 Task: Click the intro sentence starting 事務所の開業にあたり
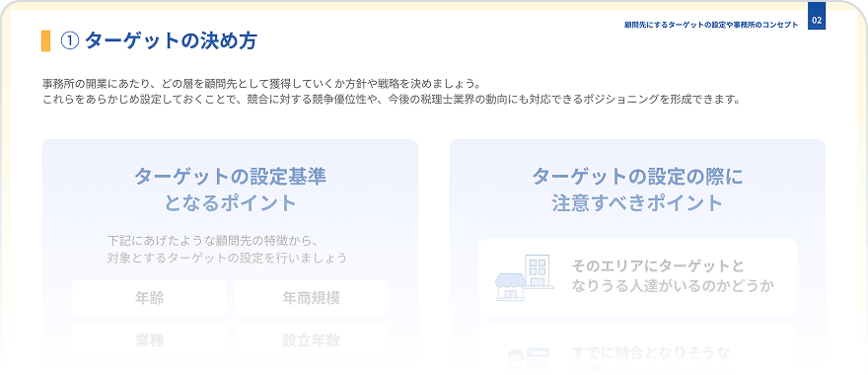click(x=260, y=84)
